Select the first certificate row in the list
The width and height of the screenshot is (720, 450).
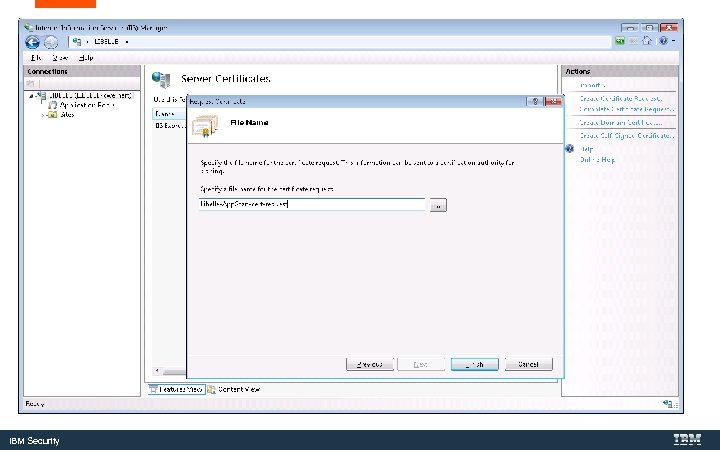(170, 125)
